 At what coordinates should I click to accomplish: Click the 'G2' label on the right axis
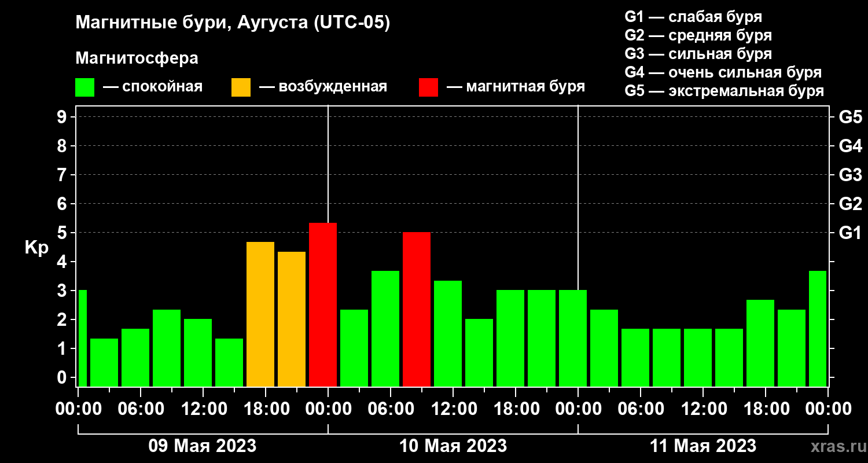tap(850, 204)
